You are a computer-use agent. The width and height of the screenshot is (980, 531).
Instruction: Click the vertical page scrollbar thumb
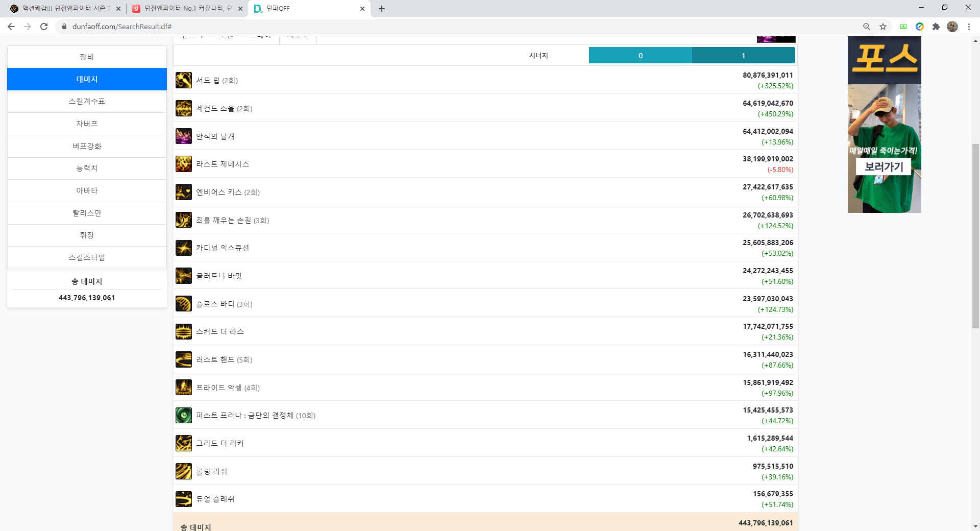(x=975, y=235)
